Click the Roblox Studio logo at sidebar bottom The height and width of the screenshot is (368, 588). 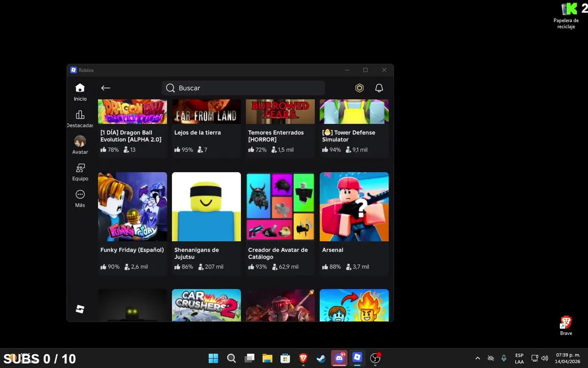(x=80, y=309)
